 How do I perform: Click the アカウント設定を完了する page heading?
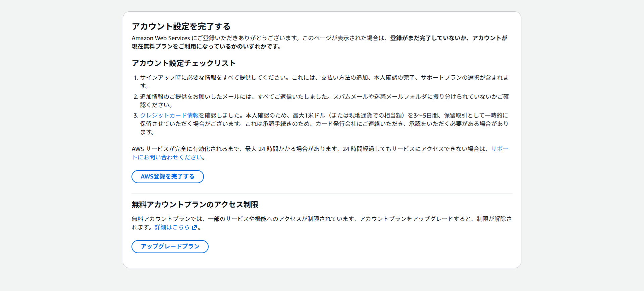[181, 26]
